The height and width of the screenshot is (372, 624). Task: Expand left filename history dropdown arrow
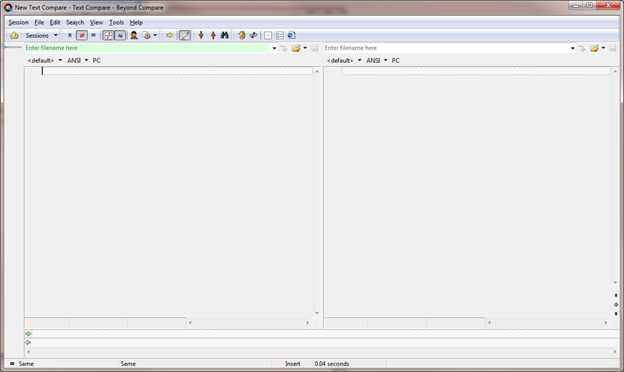274,48
